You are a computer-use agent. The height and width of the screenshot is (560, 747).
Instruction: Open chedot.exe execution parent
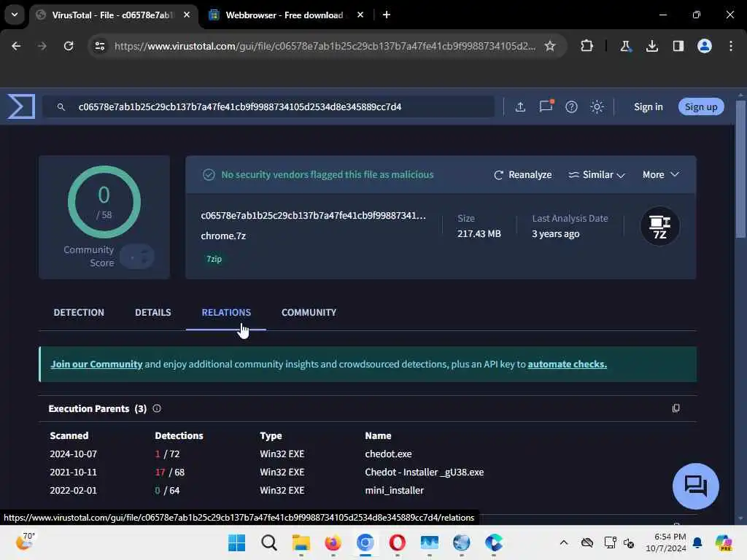(x=388, y=454)
